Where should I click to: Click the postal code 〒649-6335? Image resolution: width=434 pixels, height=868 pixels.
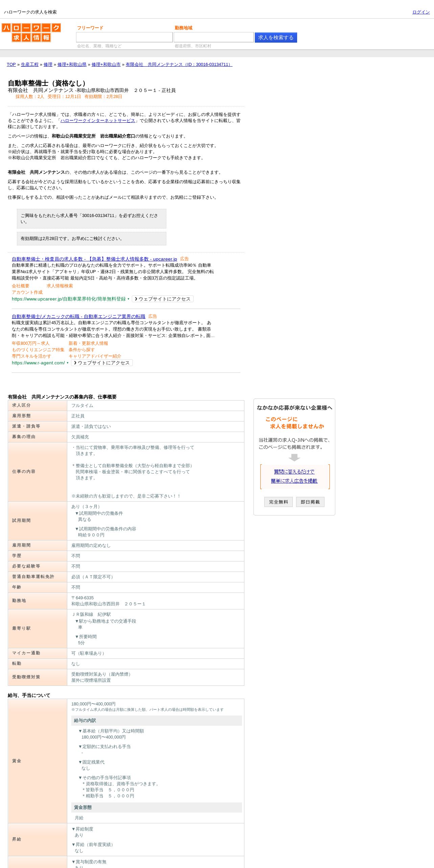82,598
